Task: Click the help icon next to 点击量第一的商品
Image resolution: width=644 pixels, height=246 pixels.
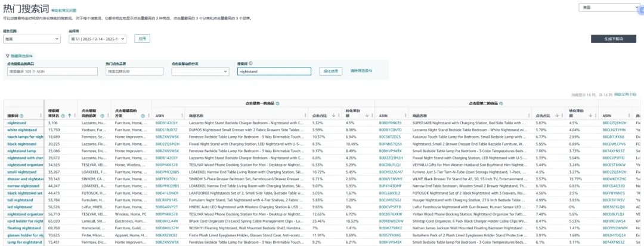Action: (x=278, y=103)
